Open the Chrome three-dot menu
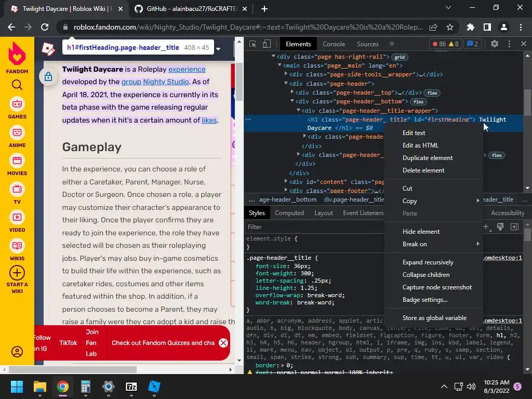 point(521,27)
